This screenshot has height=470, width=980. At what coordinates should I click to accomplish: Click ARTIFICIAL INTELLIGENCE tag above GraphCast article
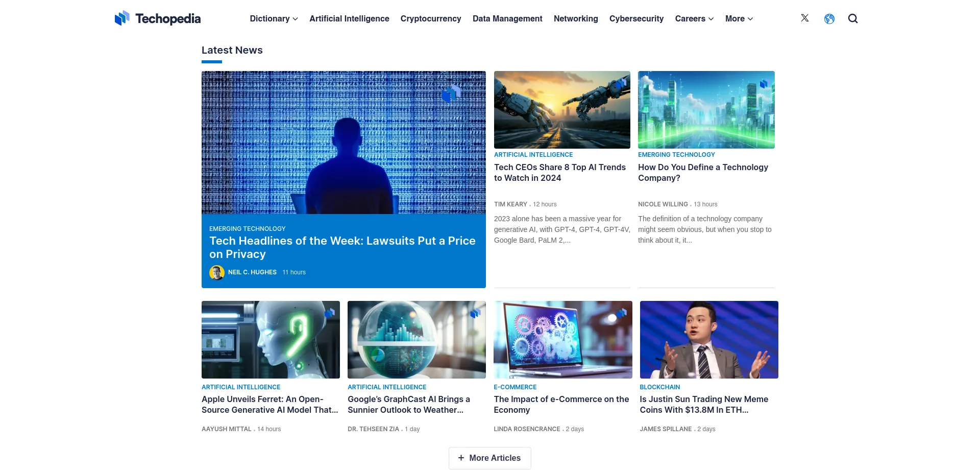pyautogui.click(x=387, y=387)
